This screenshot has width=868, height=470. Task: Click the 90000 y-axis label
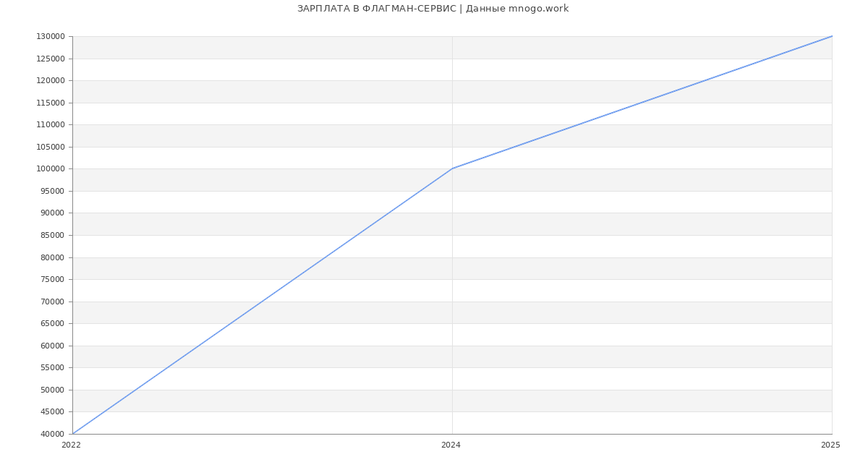53,213
